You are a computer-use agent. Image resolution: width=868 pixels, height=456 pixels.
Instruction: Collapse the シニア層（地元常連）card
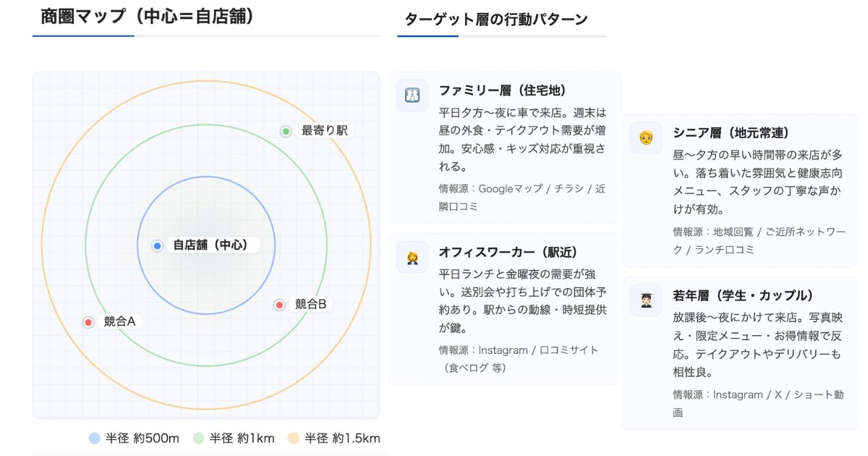[738, 188]
